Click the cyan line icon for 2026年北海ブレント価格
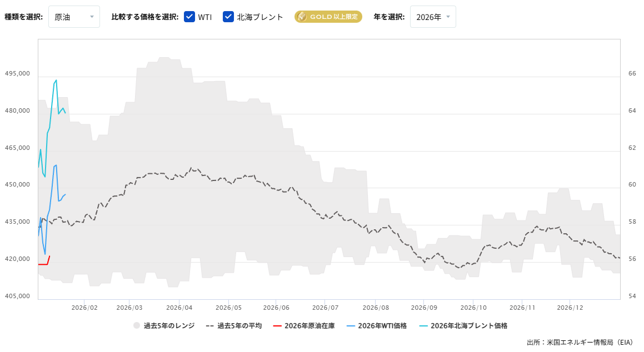644x352 pixels. coord(423,326)
